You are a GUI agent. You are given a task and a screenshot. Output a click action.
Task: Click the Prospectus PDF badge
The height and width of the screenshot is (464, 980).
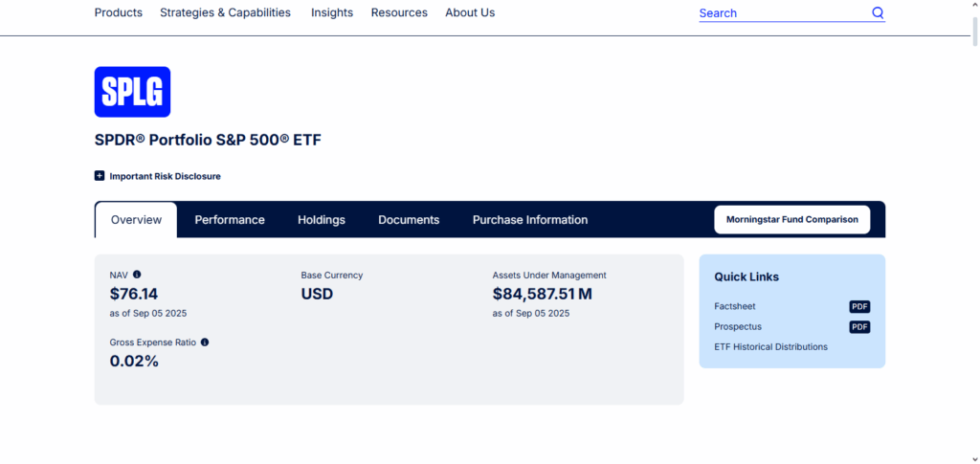(859, 326)
